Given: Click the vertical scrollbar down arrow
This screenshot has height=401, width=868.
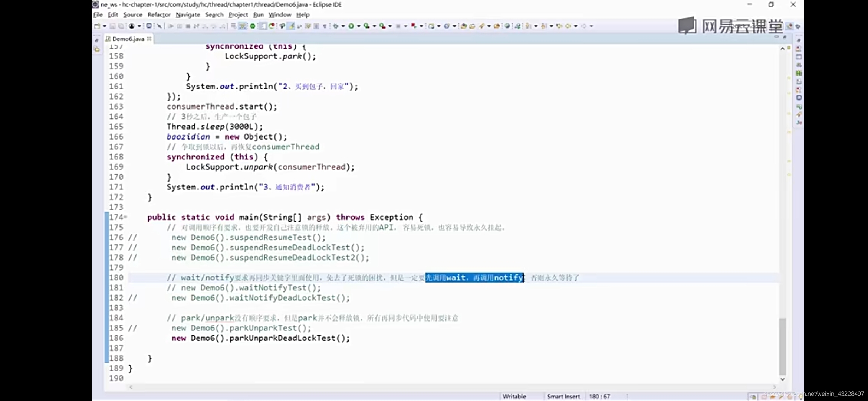Looking at the screenshot, I should pos(782,379).
